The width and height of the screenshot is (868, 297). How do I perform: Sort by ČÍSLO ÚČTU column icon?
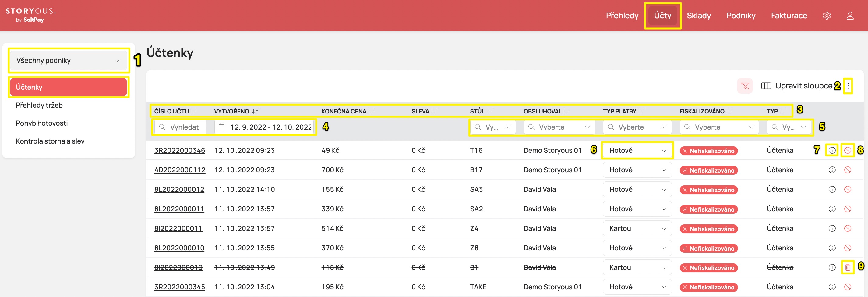pyautogui.click(x=194, y=111)
